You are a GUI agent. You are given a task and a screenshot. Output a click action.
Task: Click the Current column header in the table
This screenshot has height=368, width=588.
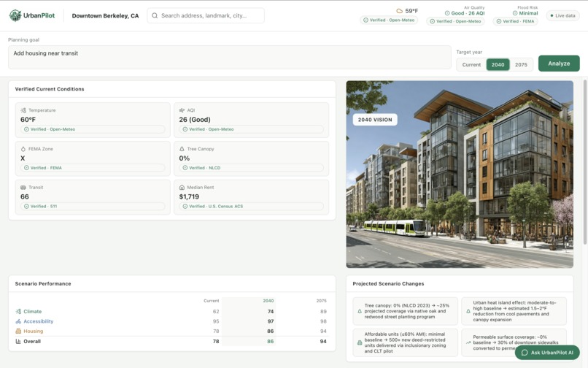[211, 301]
